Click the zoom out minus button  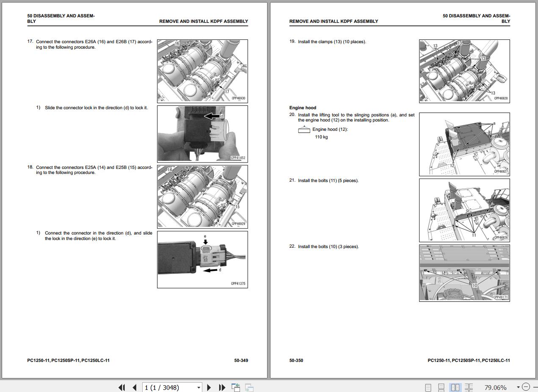526,387
